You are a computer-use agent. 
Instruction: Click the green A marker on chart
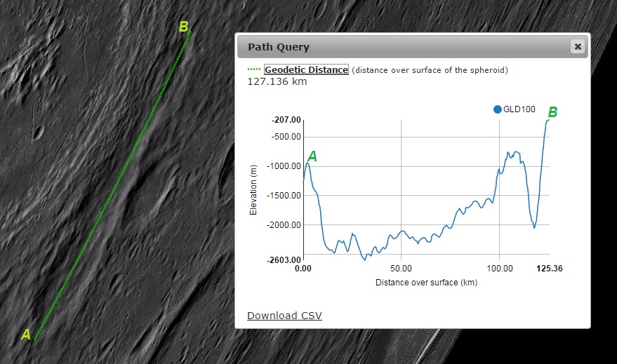pos(312,156)
